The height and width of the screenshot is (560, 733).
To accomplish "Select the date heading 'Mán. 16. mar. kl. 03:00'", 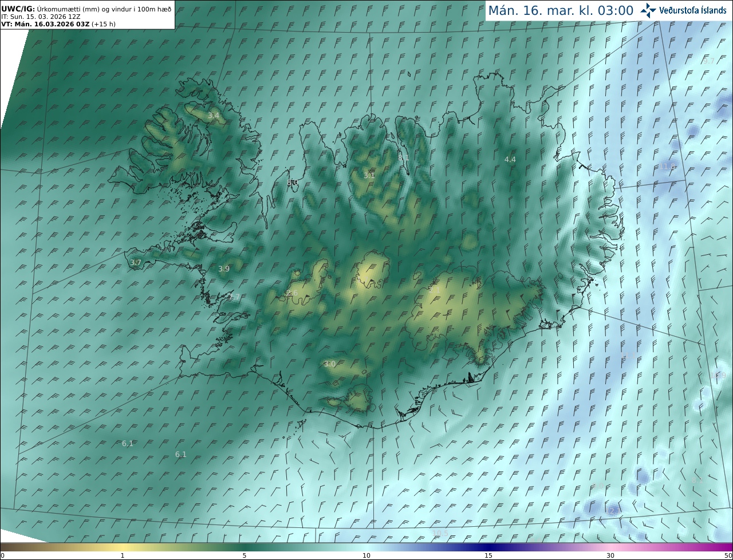I will [561, 10].
